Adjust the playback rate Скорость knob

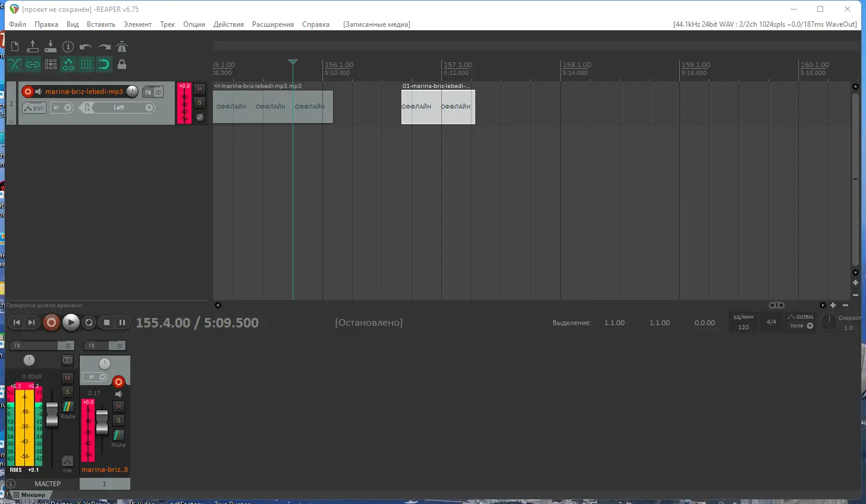(829, 322)
